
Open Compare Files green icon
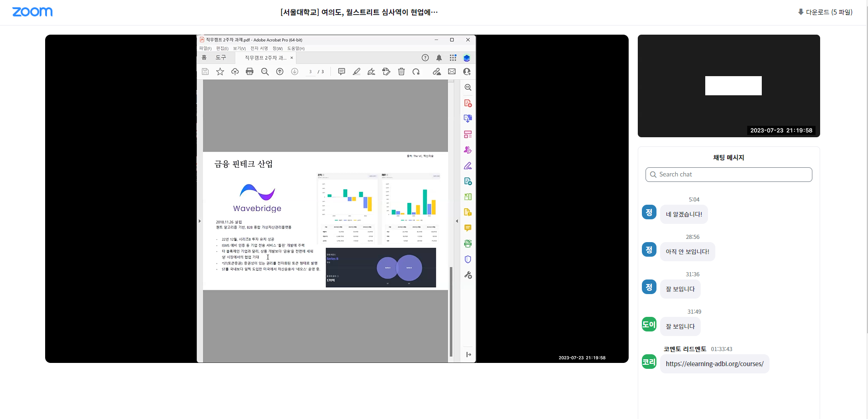pos(468,197)
